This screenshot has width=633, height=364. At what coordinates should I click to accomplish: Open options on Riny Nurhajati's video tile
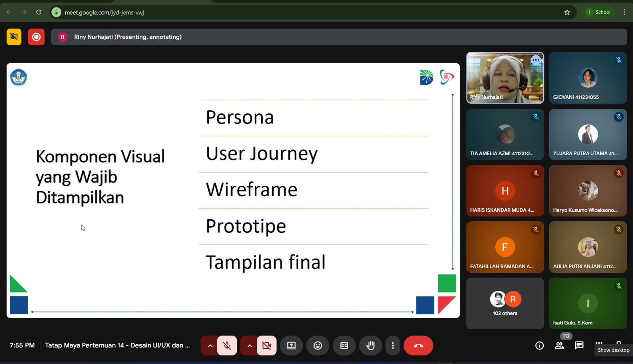pos(536,60)
